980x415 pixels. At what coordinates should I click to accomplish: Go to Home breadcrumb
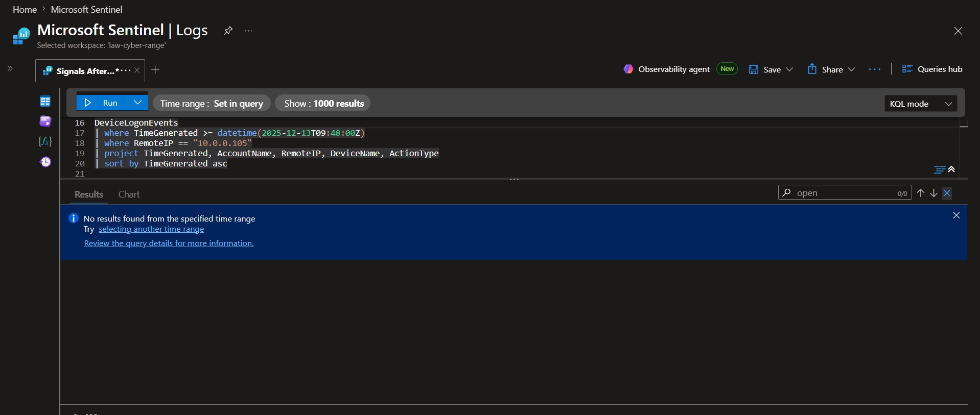(25, 9)
